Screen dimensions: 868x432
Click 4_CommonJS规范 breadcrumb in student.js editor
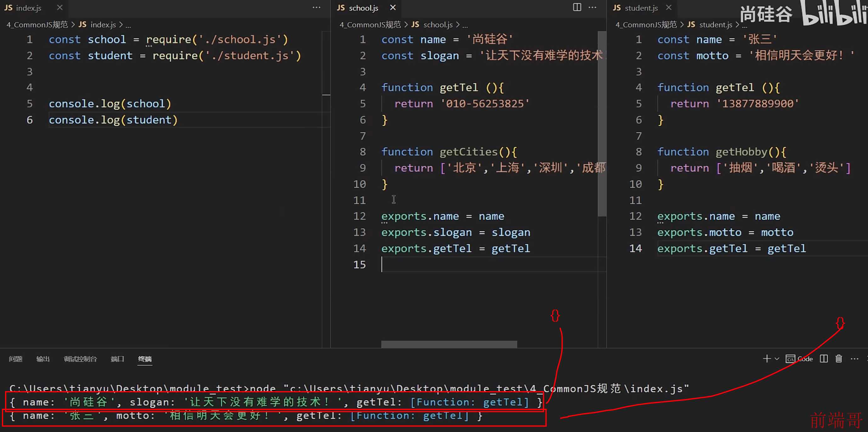646,25
